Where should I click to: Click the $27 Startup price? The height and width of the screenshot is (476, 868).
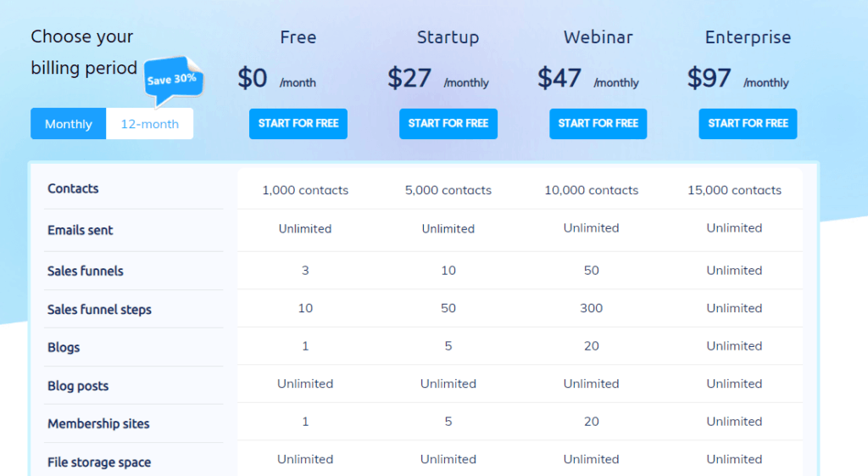tap(409, 77)
